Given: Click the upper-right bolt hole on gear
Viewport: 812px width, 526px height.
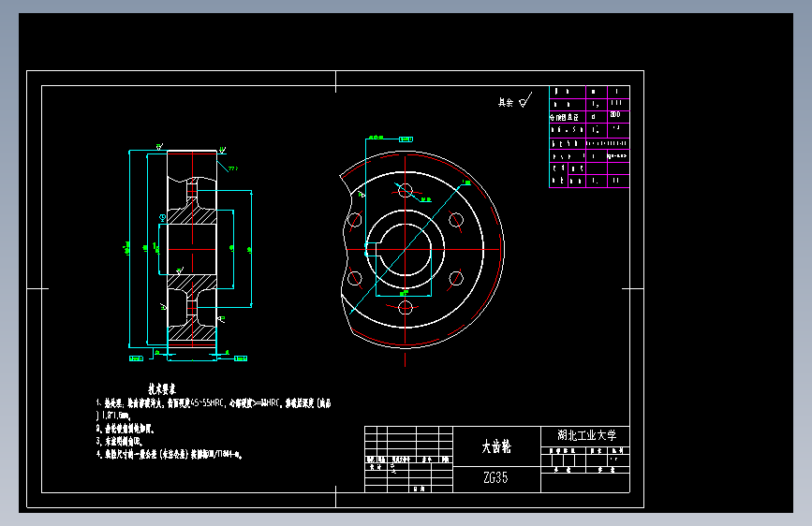Looking at the screenshot, I should coord(456,220).
